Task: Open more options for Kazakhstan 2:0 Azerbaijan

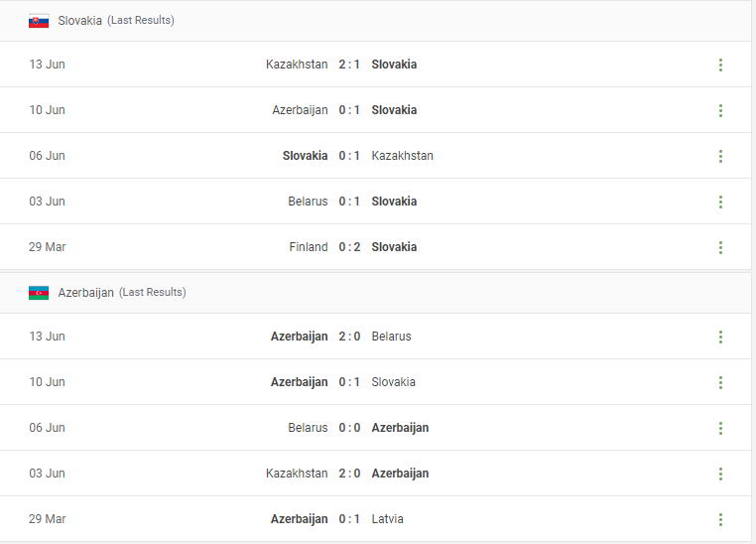Action: 720,474
